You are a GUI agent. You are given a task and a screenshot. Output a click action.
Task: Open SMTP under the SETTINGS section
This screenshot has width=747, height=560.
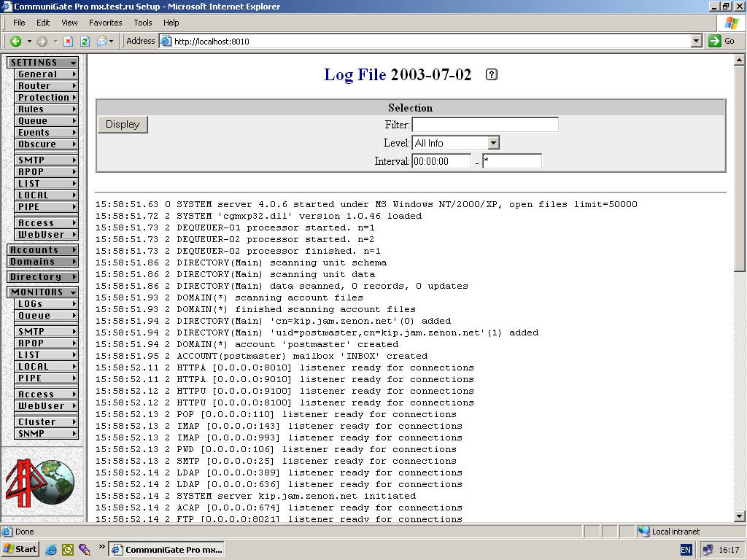(46, 160)
